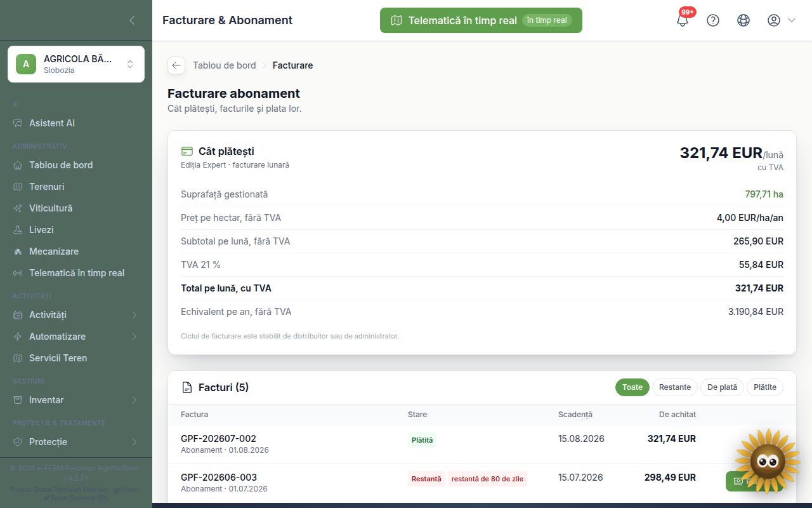The height and width of the screenshot is (508, 812).
Task: Open the Teren Systems SRL footer link
Action: point(79,498)
